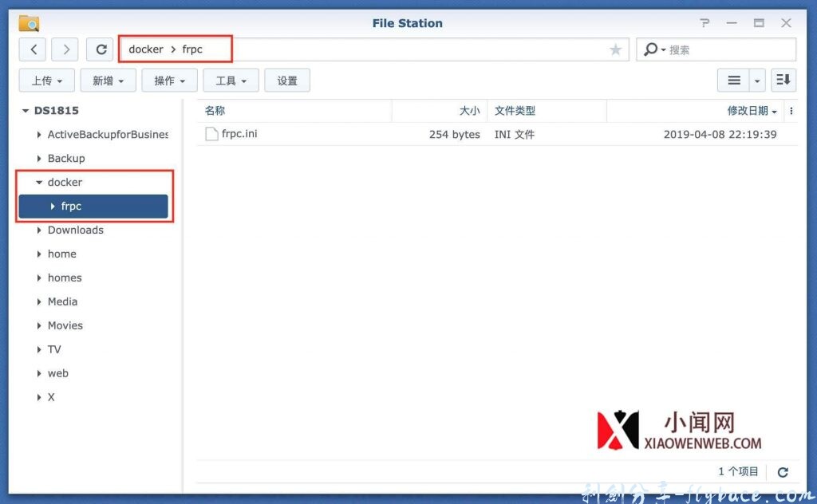Click the sort order icon on the toolbar
Image resolution: width=817 pixels, height=504 pixels.
pyautogui.click(x=783, y=80)
